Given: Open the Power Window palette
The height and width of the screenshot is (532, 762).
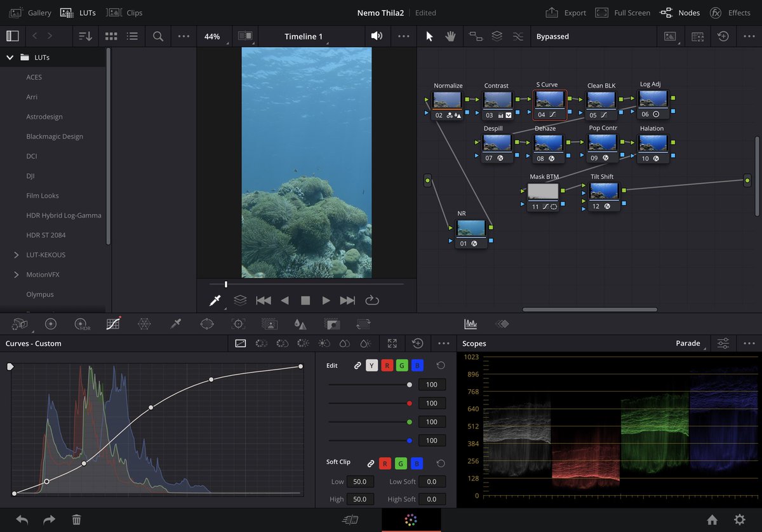Looking at the screenshot, I should point(207,324).
